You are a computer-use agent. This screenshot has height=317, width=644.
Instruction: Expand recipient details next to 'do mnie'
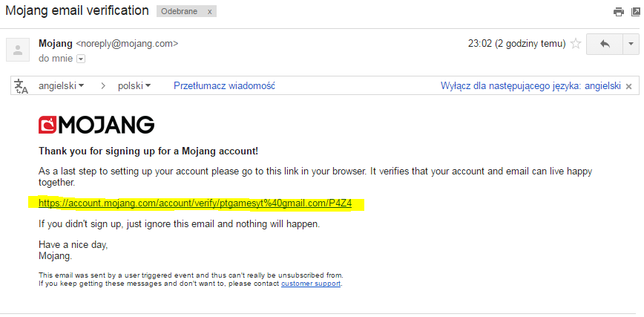point(81,59)
